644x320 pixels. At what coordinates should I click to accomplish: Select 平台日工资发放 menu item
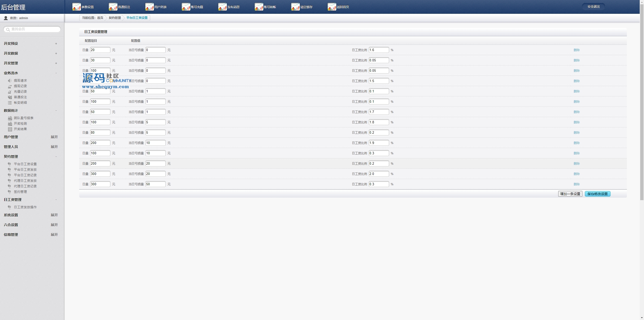tap(25, 170)
